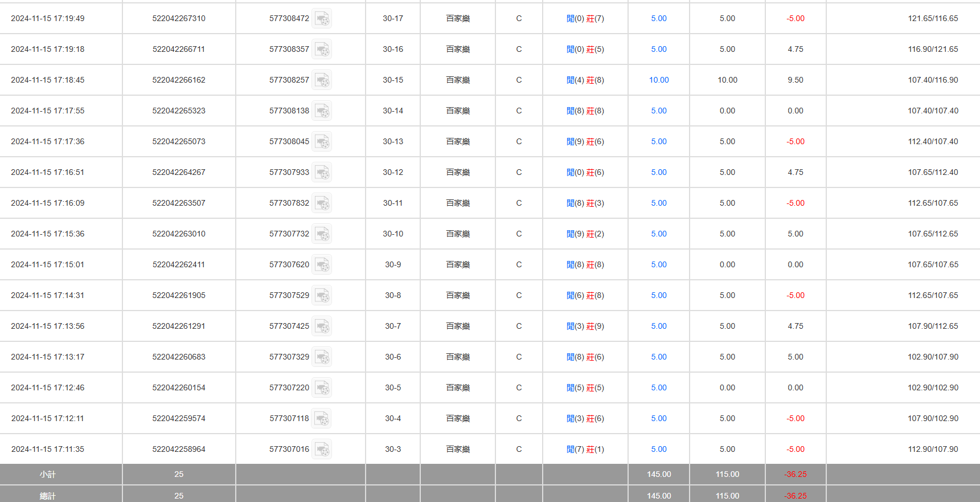Open replay icon next to 577307933

tap(322, 173)
